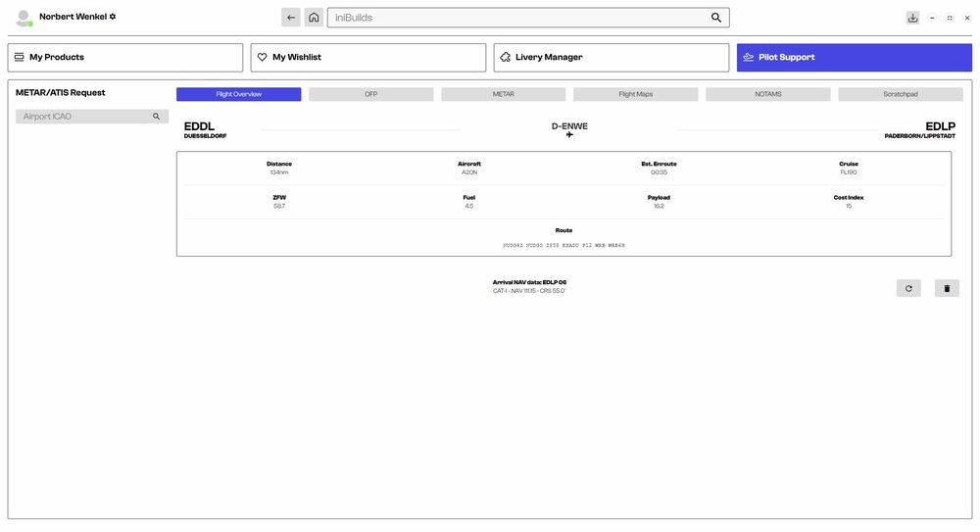This screenshot has width=980, height=532.
Task: Delete flight plan with trash icon
Action: (947, 288)
